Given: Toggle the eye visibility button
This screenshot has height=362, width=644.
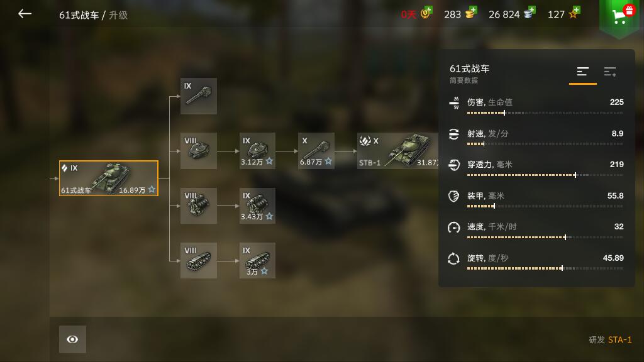Looking at the screenshot, I should click(72, 339).
